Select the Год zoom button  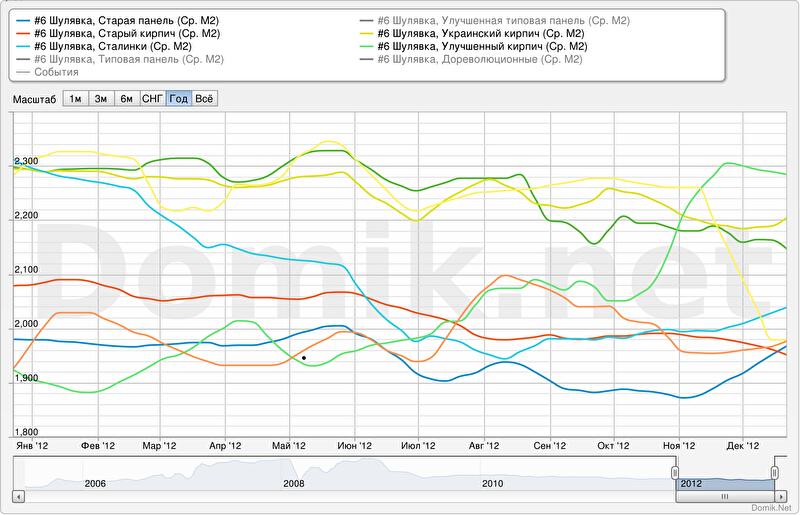tap(179, 98)
